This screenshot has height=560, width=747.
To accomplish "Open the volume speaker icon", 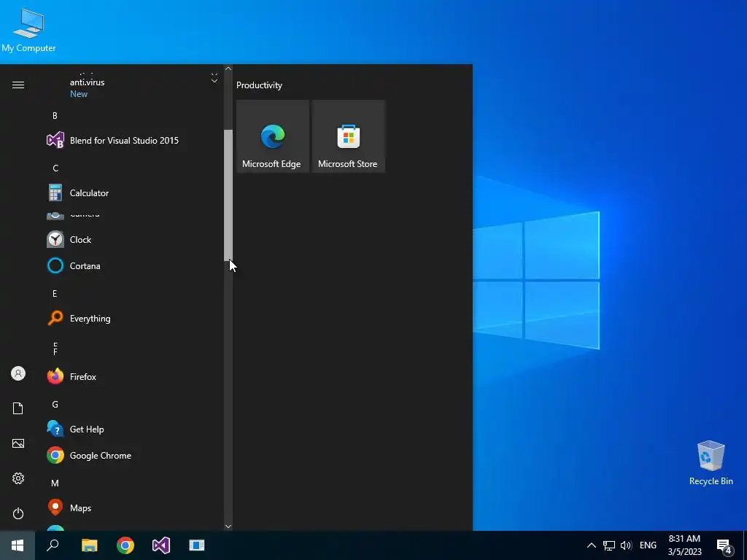I will click(x=626, y=545).
